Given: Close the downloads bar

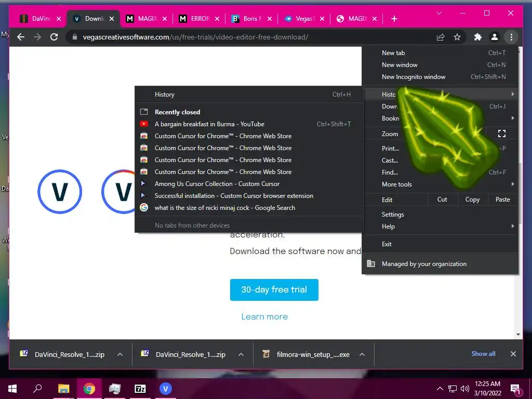Looking at the screenshot, I should [x=513, y=354].
